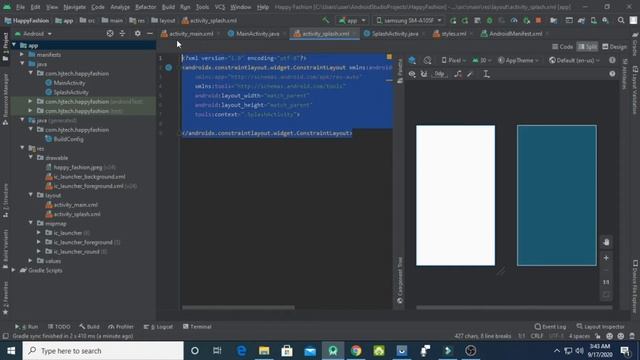Open the API 30 version dropdown

pyautogui.click(x=482, y=60)
